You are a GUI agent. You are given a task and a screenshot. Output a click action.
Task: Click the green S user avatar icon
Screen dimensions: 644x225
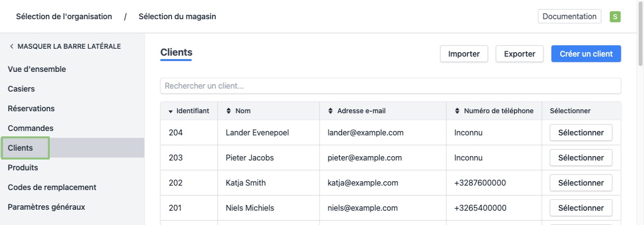(615, 17)
